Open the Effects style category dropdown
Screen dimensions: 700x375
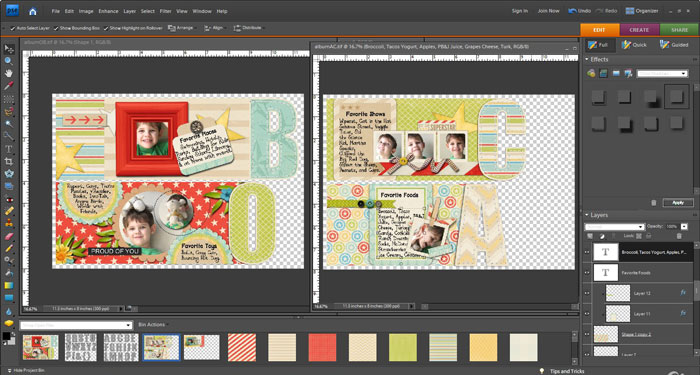tap(662, 74)
